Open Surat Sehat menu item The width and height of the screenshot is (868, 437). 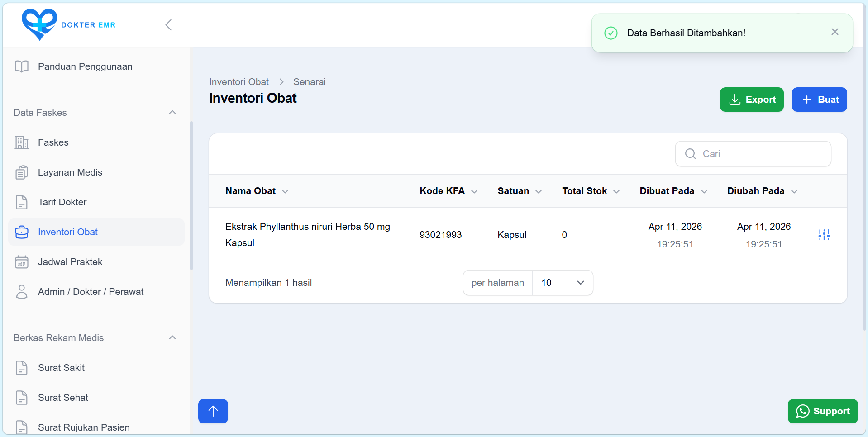96,398
